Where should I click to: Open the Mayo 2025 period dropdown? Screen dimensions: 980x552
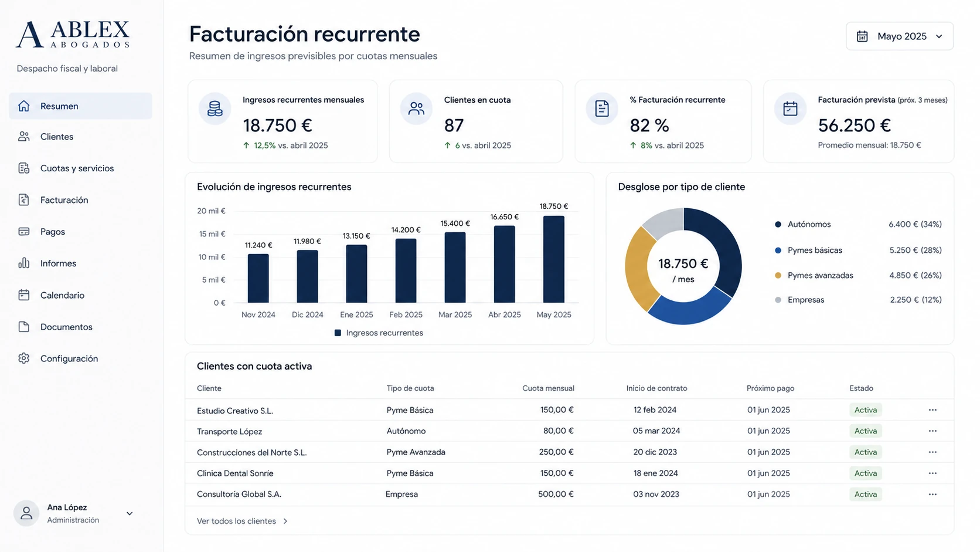pos(900,36)
